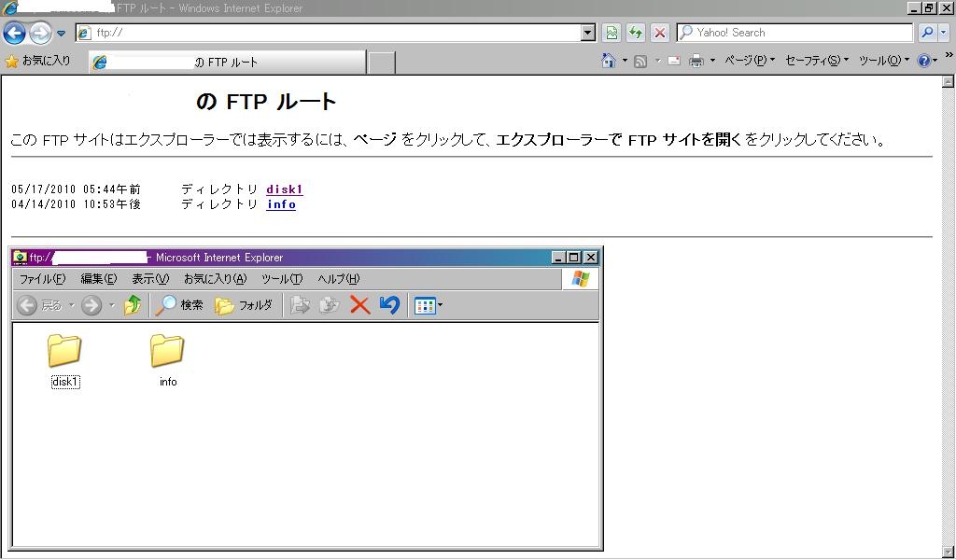The image size is (956, 560).
Task: Open recent pages dropdown beside Forward button
Action: point(61,34)
